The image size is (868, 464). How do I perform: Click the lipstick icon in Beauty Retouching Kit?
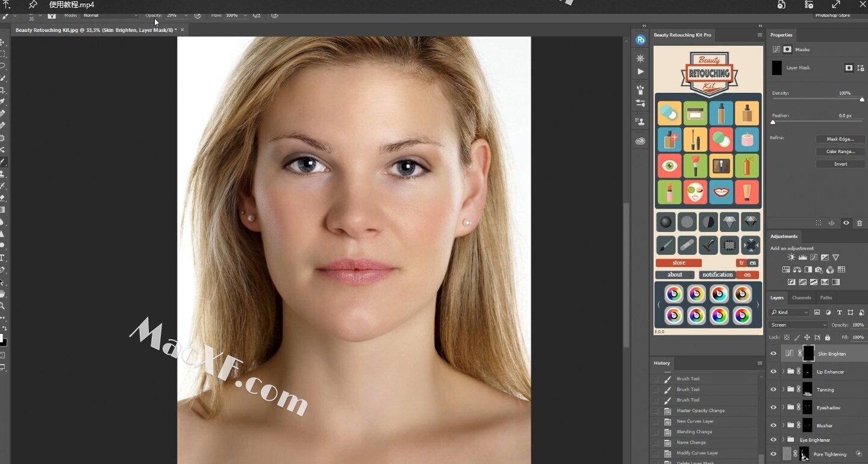click(x=669, y=192)
